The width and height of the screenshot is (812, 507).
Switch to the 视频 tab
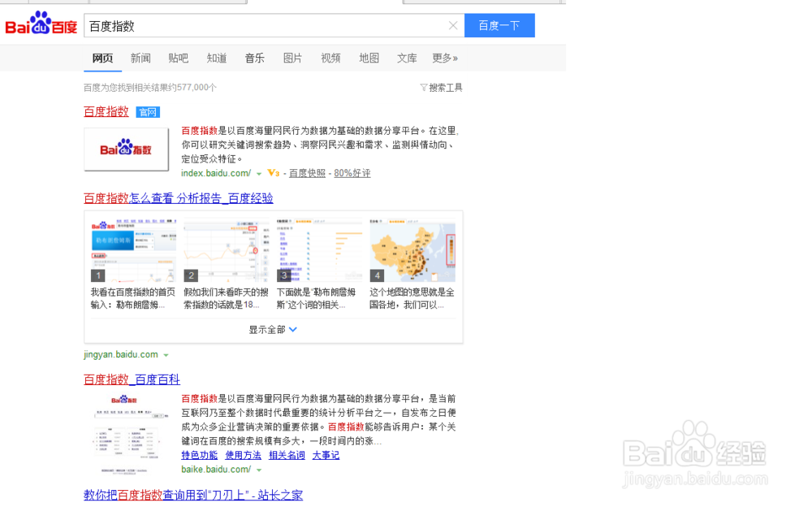tap(330, 58)
